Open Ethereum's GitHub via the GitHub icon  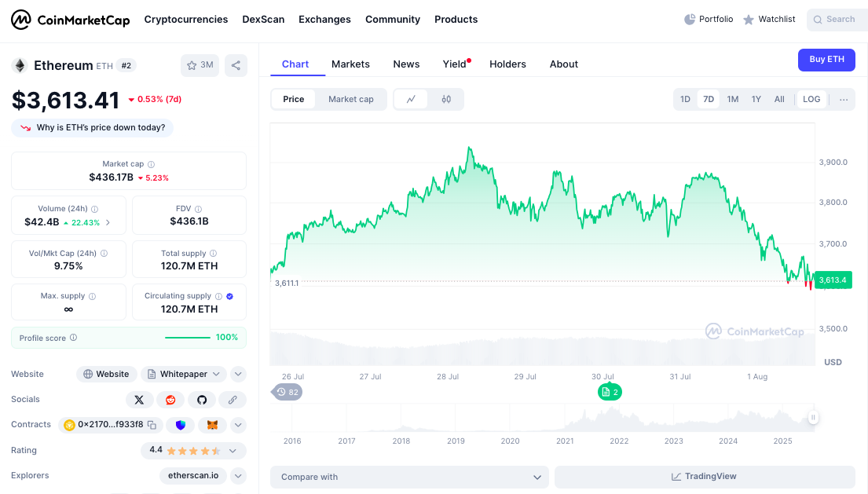tap(202, 400)
